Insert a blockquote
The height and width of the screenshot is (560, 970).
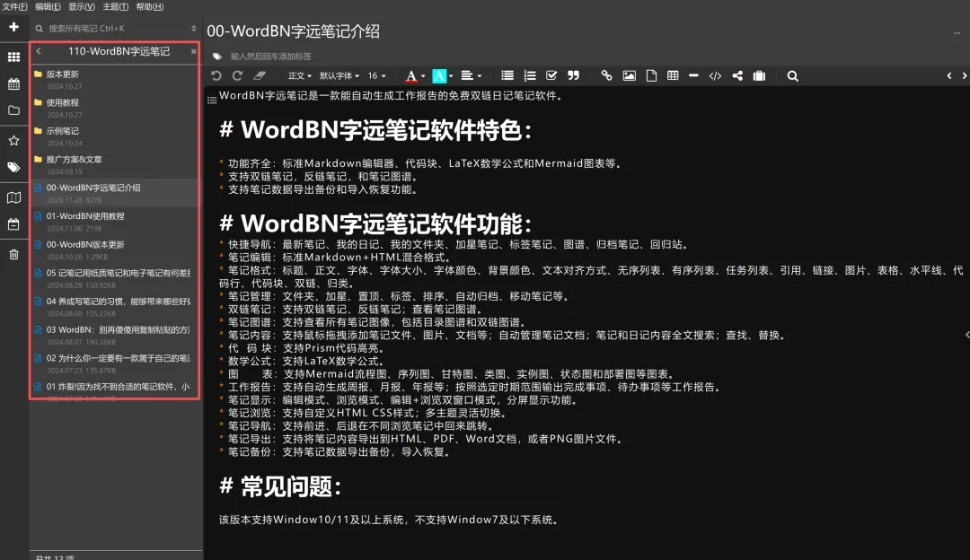[x=573, y=75]
